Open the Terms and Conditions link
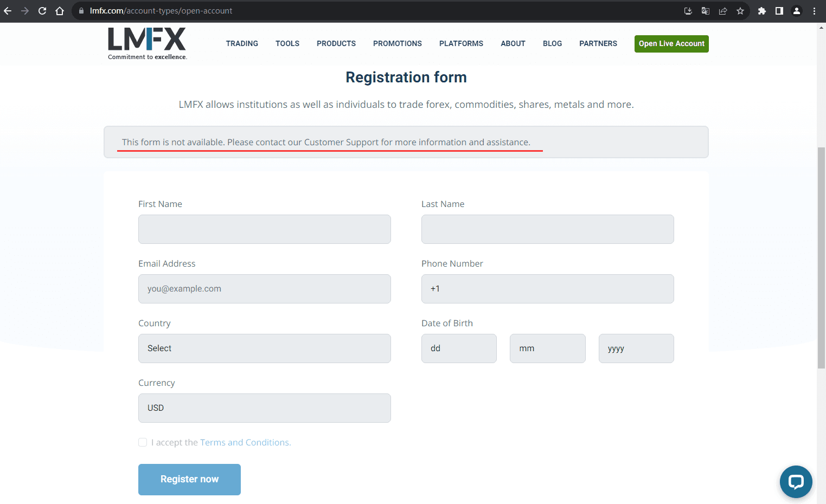 [x=245, y=442]
